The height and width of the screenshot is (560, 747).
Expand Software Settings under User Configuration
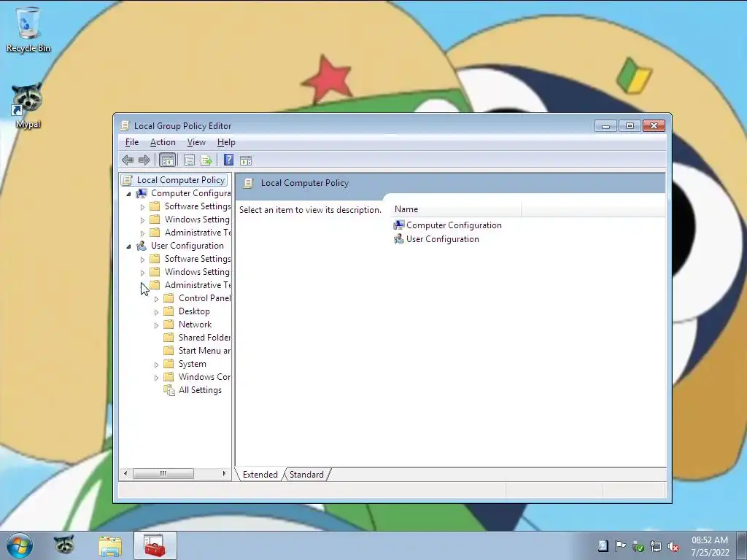coord(142,260)
